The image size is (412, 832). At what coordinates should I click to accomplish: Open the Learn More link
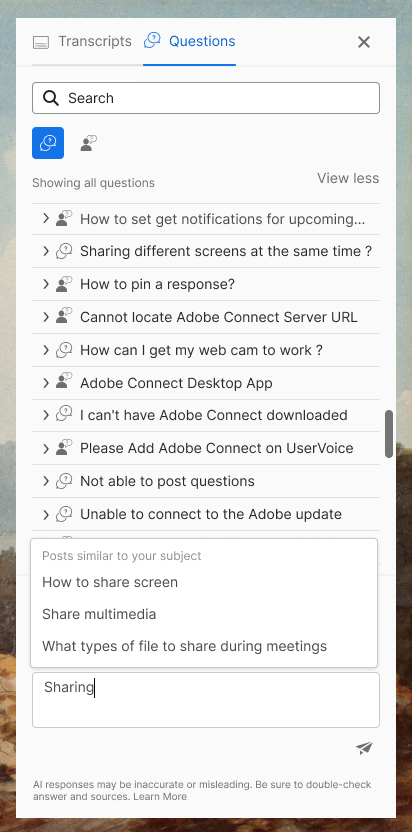[x=160, y=796]
